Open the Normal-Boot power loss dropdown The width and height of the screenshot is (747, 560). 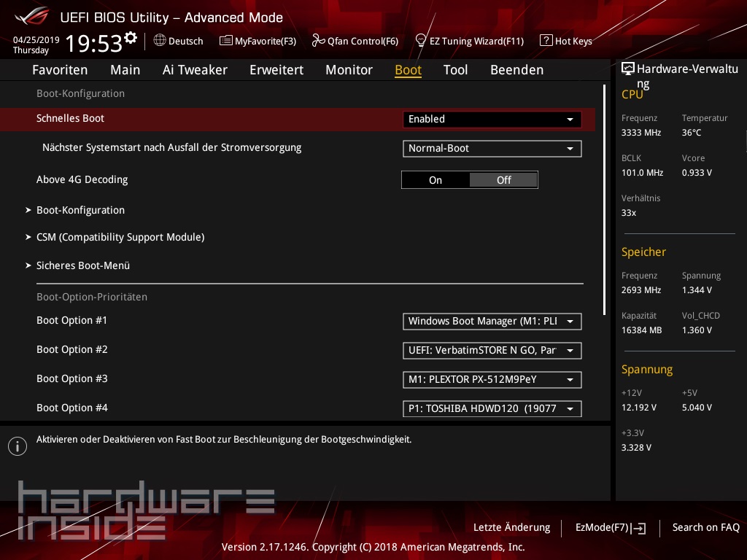tap(492, 149)
